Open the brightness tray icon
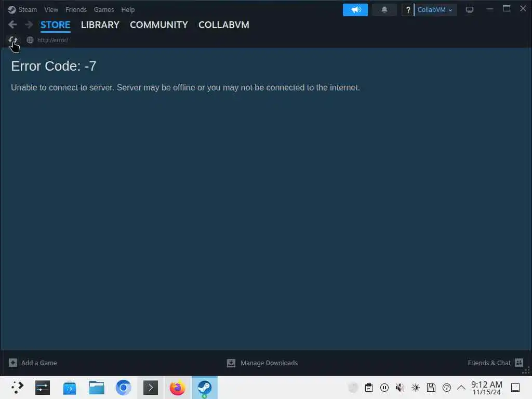 click(x=416, y=388)
